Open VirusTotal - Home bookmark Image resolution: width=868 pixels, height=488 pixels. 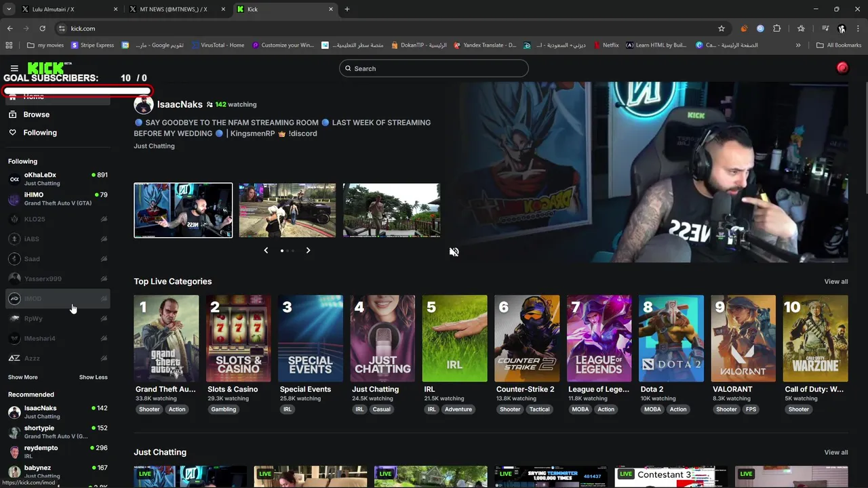tap(217, 45)
